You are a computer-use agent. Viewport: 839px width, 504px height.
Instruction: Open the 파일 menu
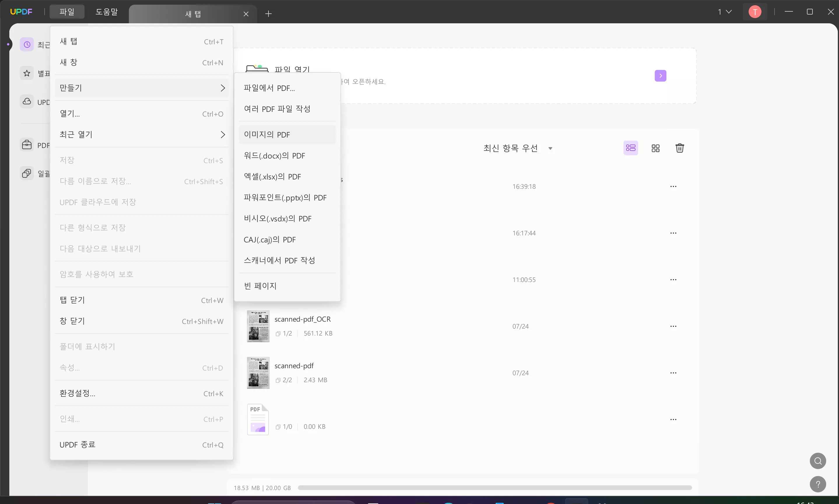(67, 12)
